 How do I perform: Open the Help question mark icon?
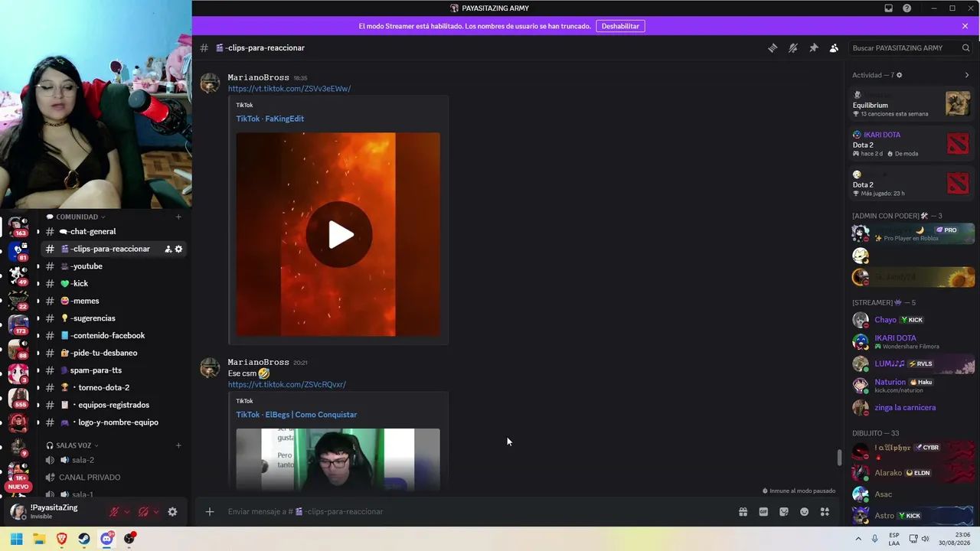click(907, 8)
